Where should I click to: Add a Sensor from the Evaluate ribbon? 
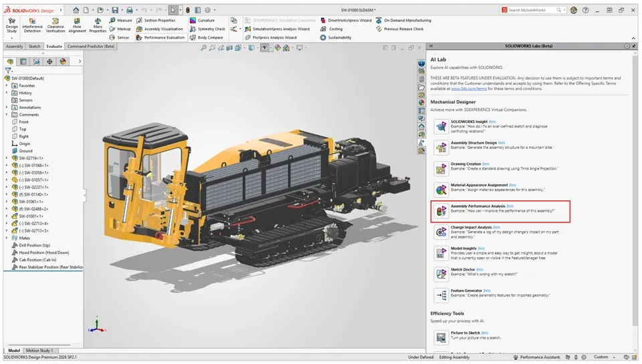[x=120, y=37]
